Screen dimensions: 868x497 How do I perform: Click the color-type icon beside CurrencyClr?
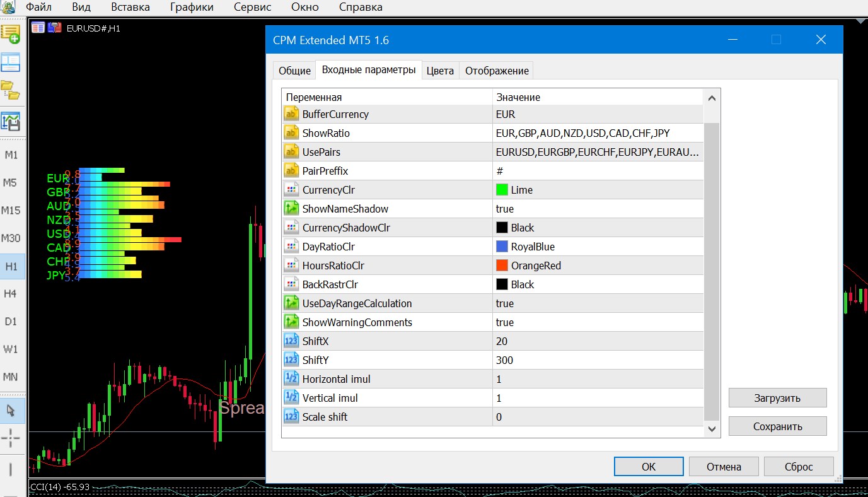tap(291, 190)
